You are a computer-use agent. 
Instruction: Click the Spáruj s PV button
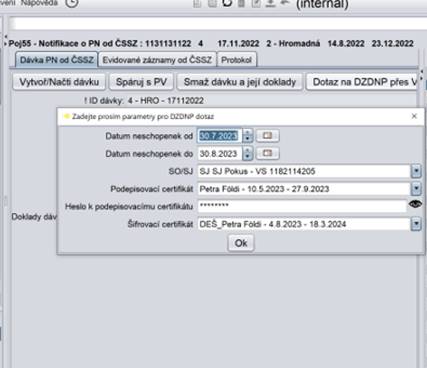coord(141,82)
